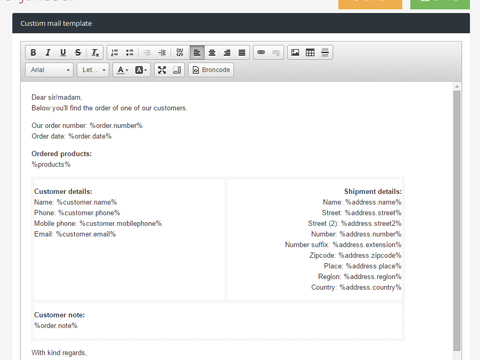Toggle align left

[x=197, y=53]
